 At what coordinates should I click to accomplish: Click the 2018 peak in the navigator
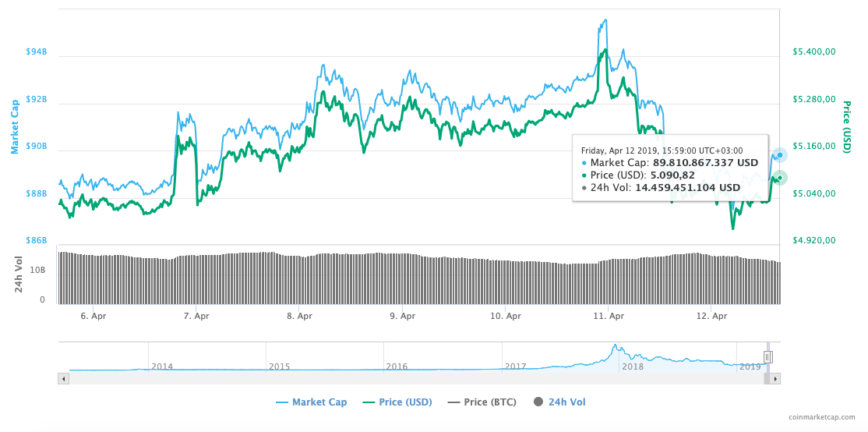click(615, 347)
